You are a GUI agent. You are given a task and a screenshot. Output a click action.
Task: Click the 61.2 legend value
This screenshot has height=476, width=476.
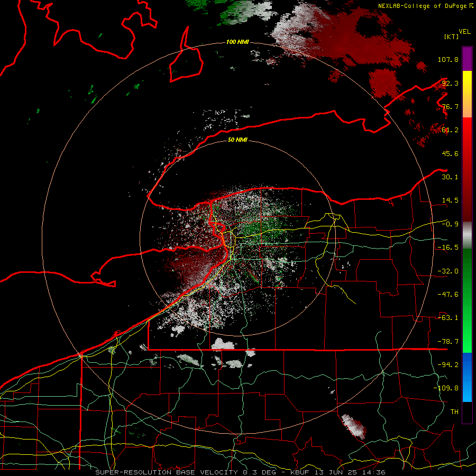click(450, 130)
